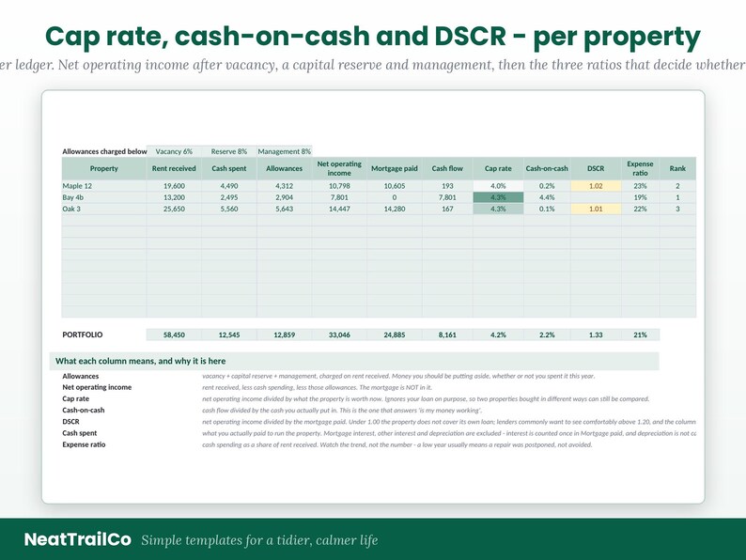Click the Allowances glossary term

coord(81,376)
